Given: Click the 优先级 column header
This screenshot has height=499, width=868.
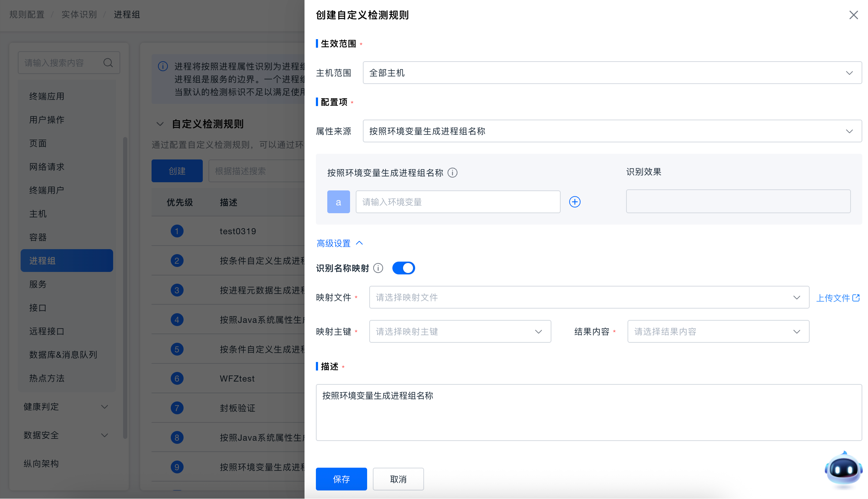Looking at the screenshot, I should click(180, 202).
